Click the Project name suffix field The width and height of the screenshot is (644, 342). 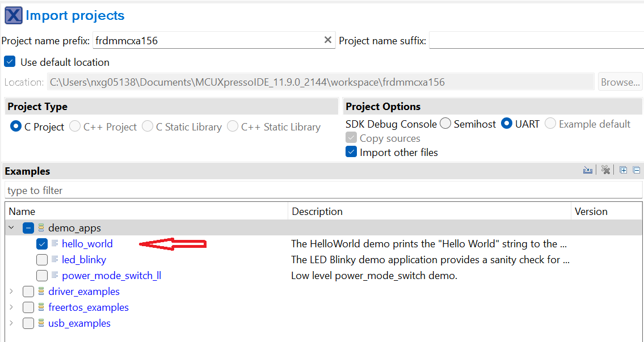point(536,41)
